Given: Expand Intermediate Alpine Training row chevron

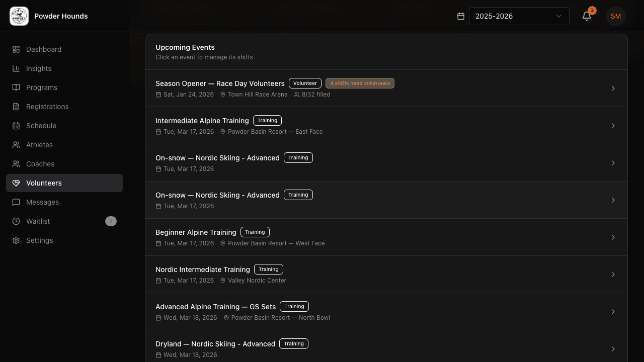Looking at the screenshot, I should pyautogui.click(x=613, y=126).
